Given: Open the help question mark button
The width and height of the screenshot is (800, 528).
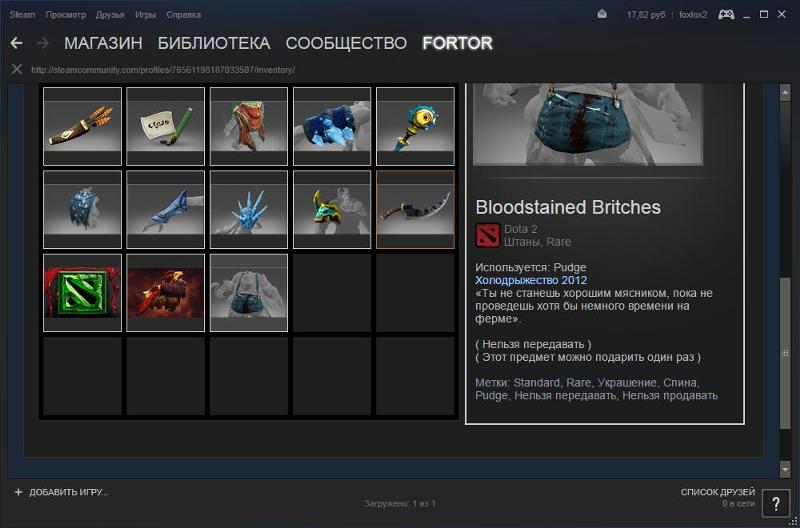Looking at the screenshot, I should point(776,504).
